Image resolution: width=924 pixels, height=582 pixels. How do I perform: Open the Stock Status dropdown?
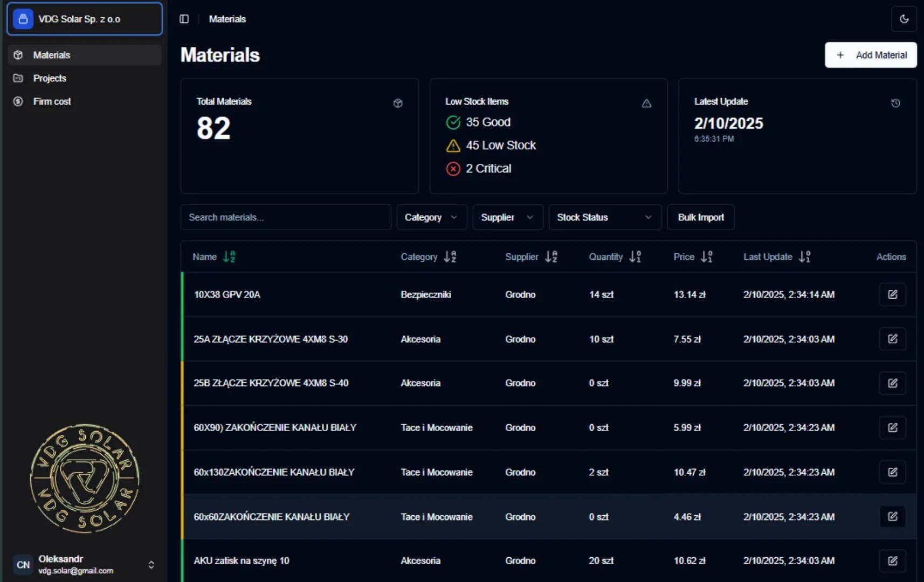tap(605, 217)
